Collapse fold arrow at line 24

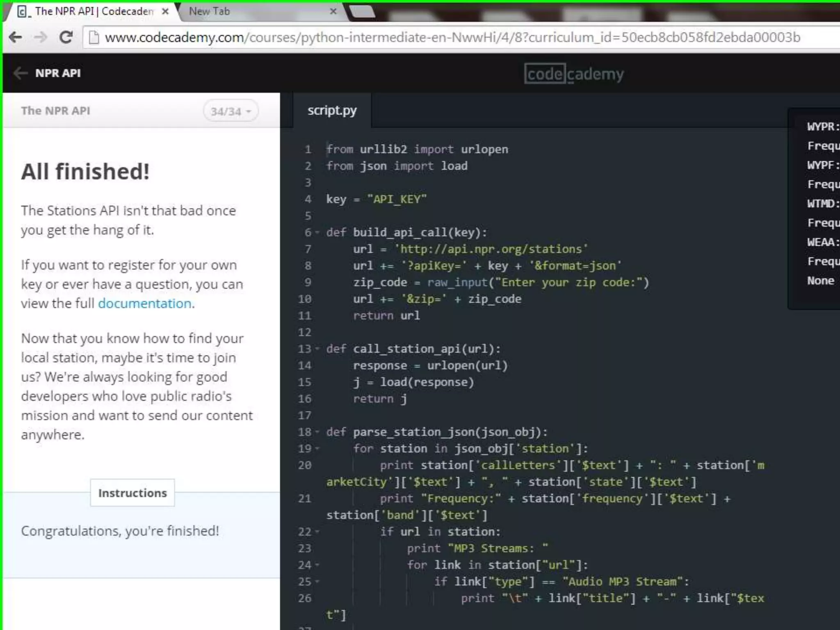(x=317, y=565)
